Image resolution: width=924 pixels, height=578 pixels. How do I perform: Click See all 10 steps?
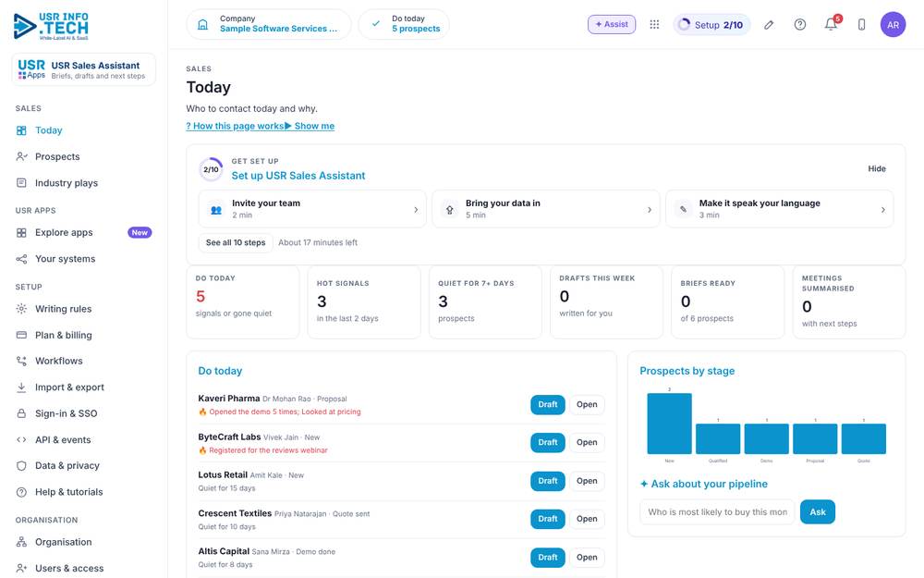pos(235,242)
